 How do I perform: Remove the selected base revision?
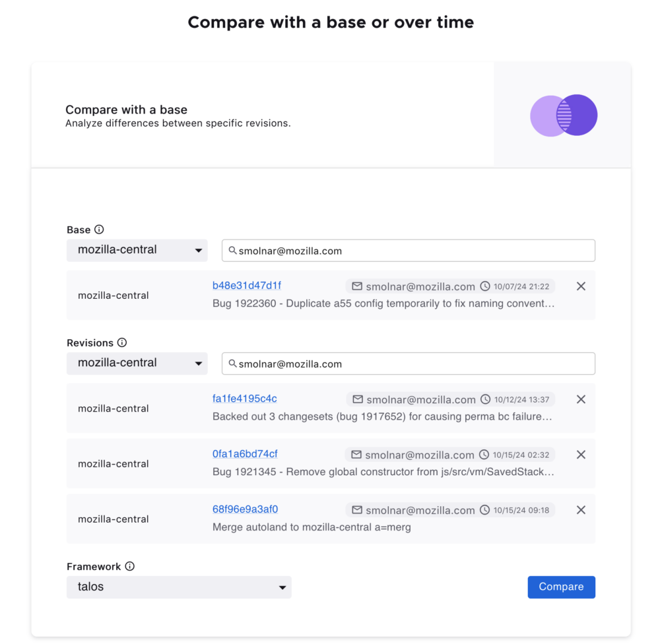pos(581,286)
